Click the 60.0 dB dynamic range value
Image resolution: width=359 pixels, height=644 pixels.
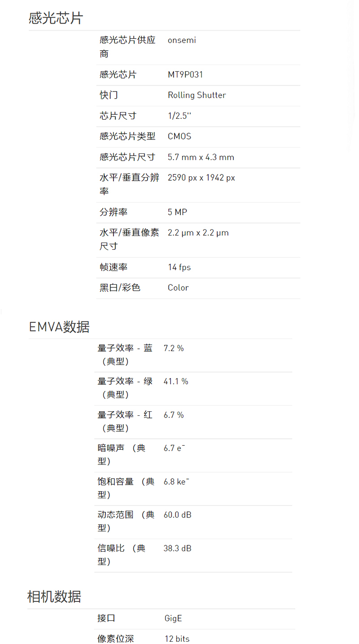click(x=177, y=515)
